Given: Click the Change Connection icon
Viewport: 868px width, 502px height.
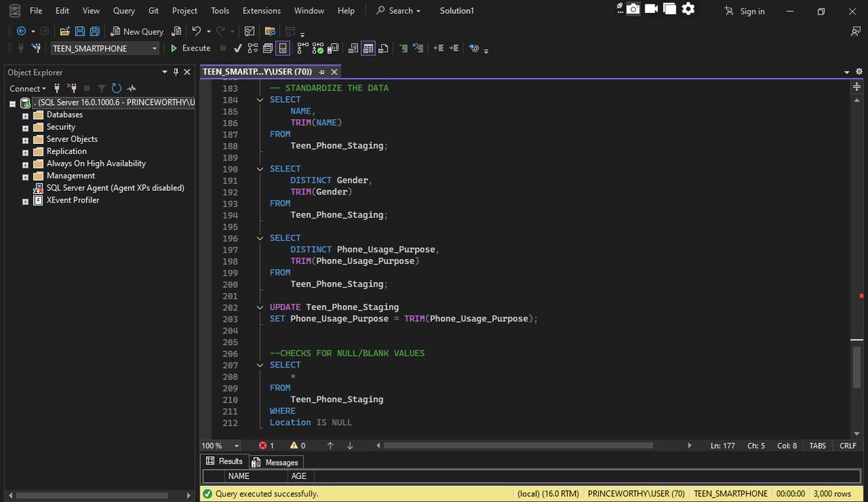Looking at the screenshot, I should [x=36, y=48].
